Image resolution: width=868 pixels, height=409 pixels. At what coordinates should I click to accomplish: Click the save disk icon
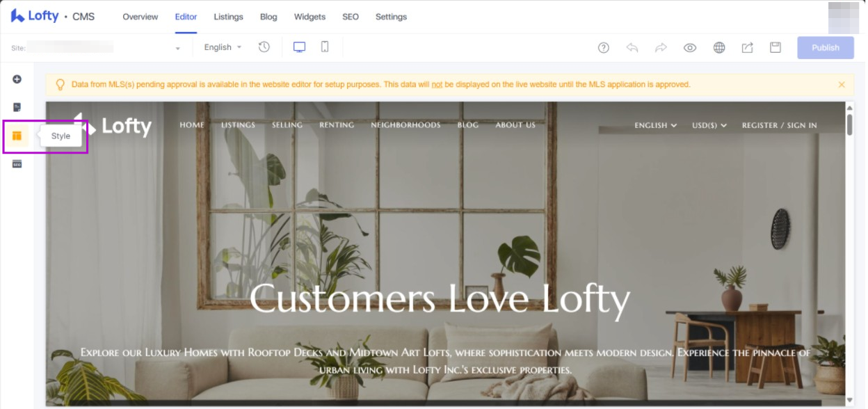coord(775,48)
